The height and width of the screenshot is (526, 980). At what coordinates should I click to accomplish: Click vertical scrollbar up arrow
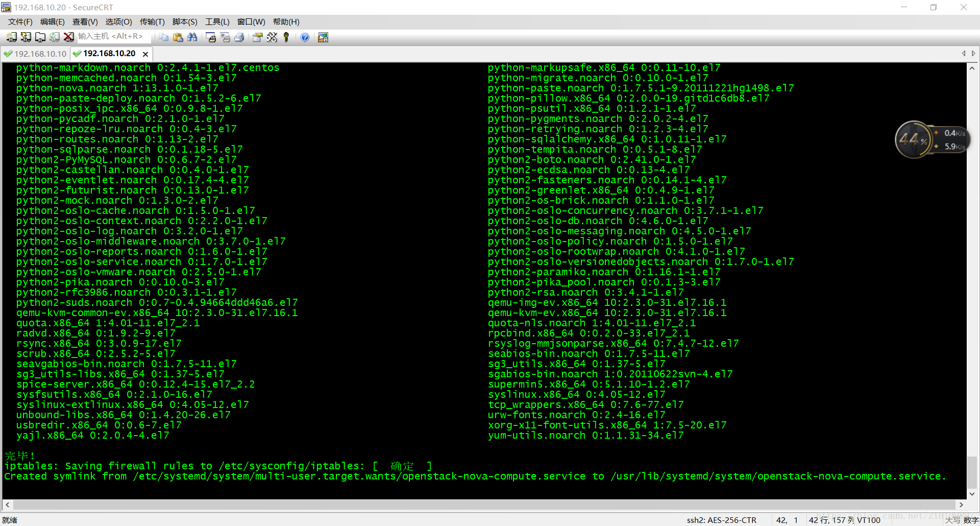point(972,68)
